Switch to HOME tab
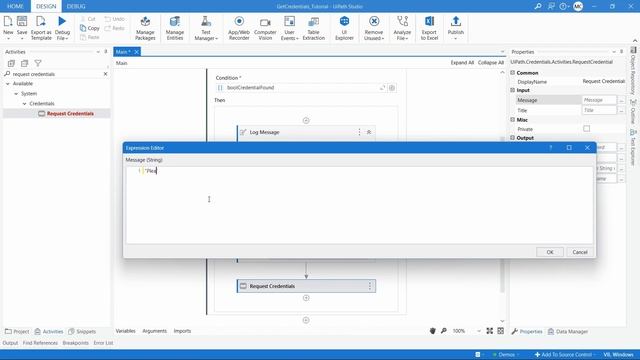This screenshot has height=360, width=640. point(15,6)
